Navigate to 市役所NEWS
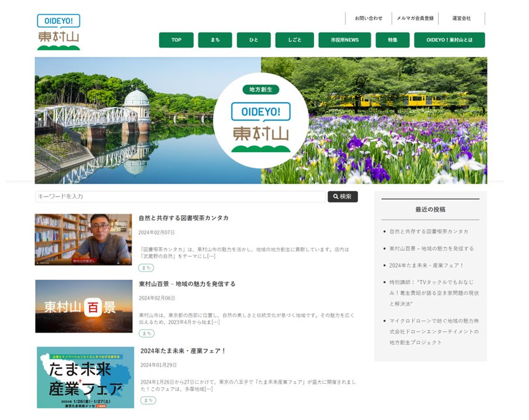This screenshot has height=420, width=529. (x=344, y=40)
